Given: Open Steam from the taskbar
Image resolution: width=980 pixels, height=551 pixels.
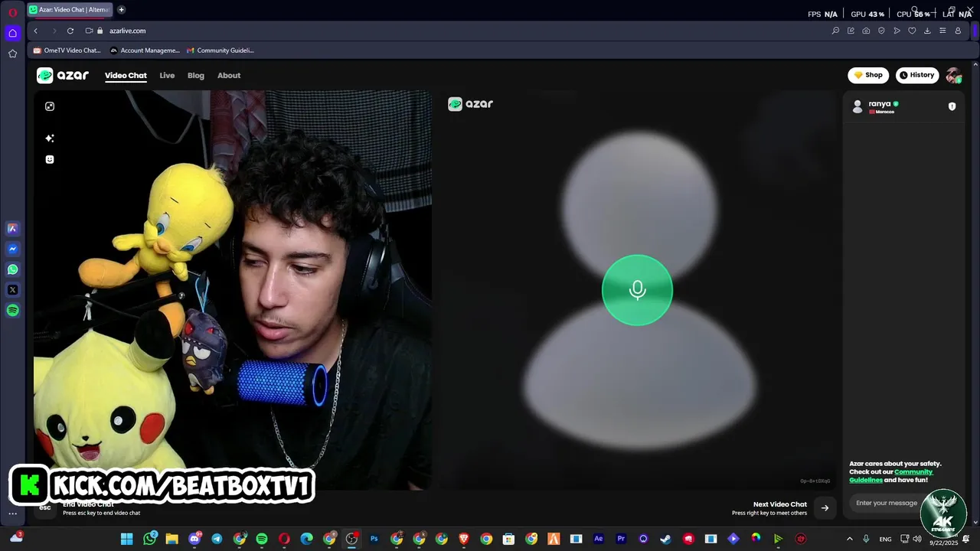Looking at the screenshot, I should pos(665,539).
